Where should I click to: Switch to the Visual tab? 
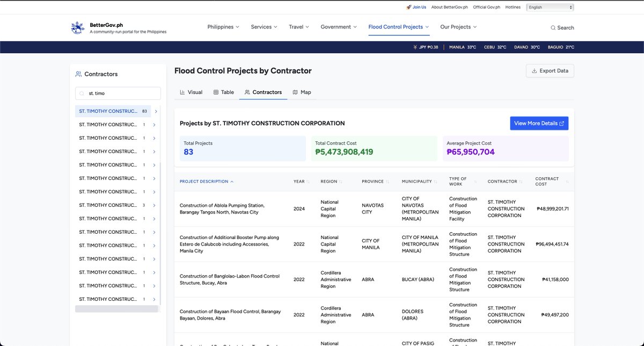[x=191, y=92]
